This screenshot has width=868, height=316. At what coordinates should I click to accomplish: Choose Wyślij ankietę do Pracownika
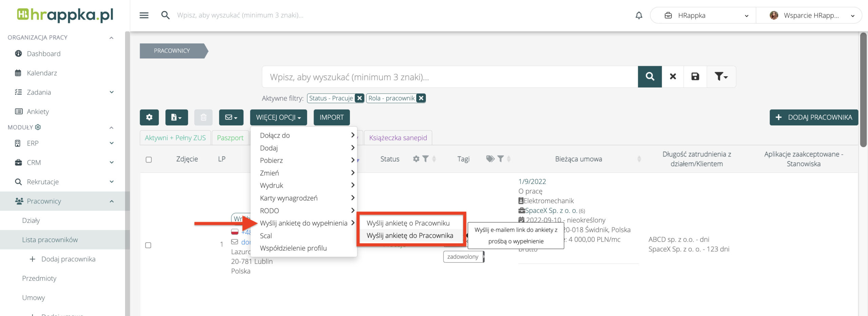click(410, 235)
